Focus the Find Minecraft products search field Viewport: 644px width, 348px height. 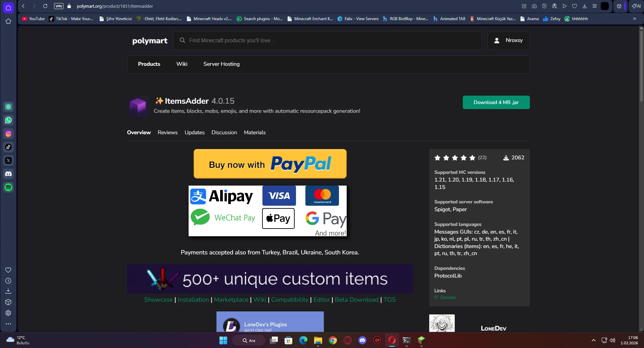click(x=327, y=41)
